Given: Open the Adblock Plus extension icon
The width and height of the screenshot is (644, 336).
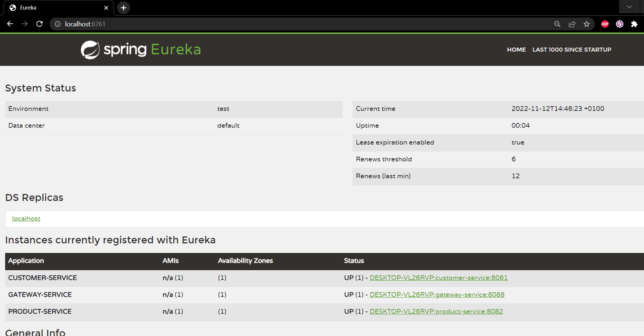Looking at the screenshot, I should [x=604, y=24].
